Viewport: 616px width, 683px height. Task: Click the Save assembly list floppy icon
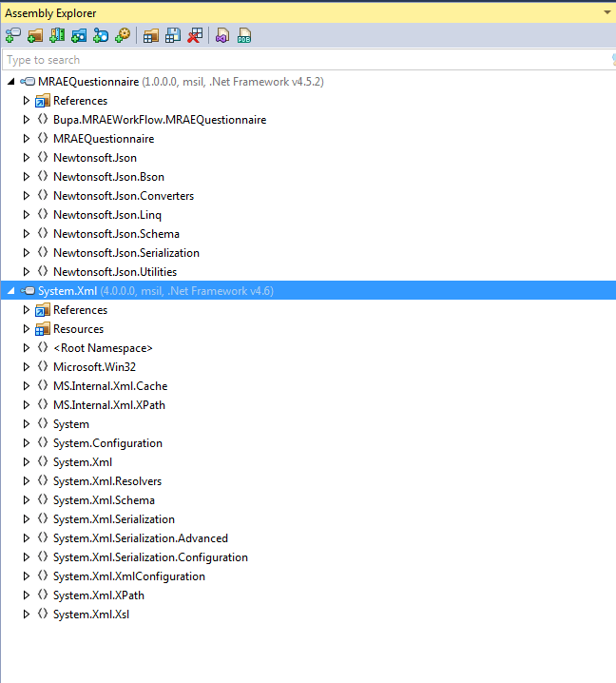click(173, 36)
